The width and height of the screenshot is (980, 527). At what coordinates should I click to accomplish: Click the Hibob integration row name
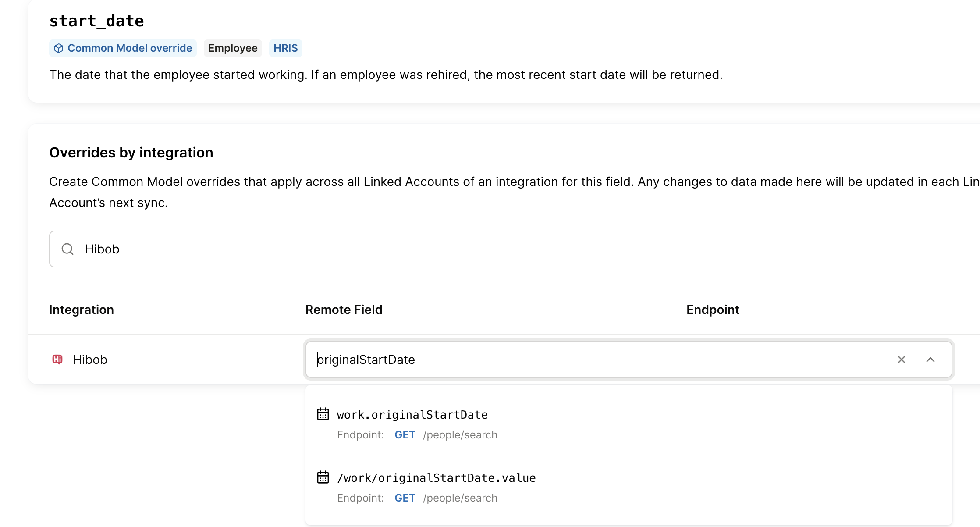click(90, 360)
